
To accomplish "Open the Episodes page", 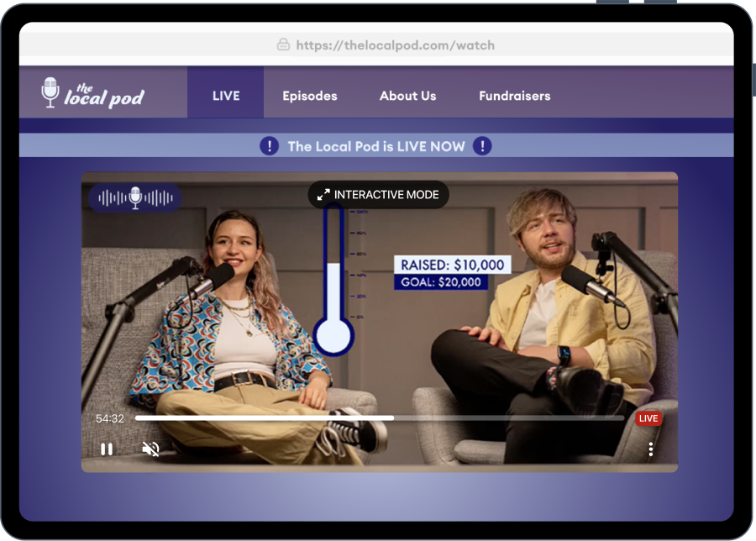I will pos(310,96).
